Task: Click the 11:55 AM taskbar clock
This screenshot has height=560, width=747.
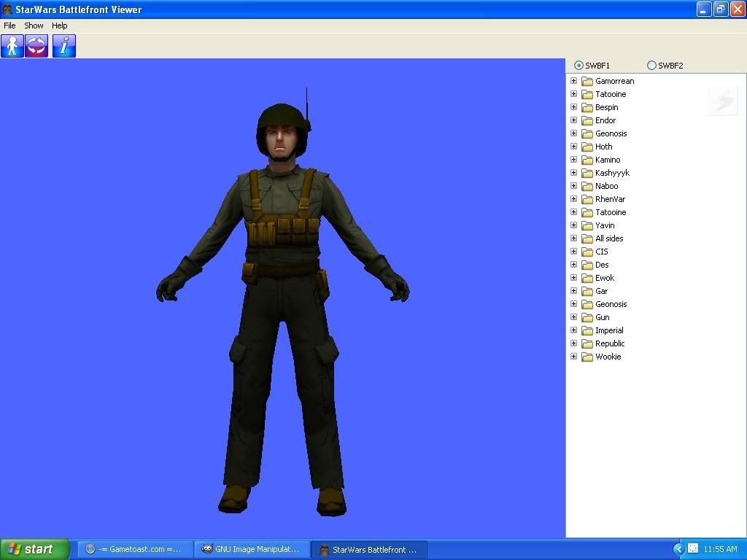Action: pos(720,549)
